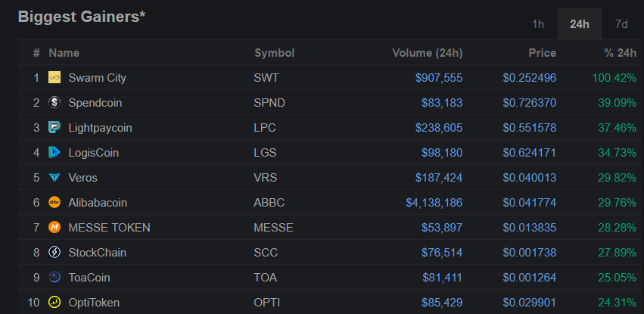Select the 24h time range tab

click(x=579, y=23)
